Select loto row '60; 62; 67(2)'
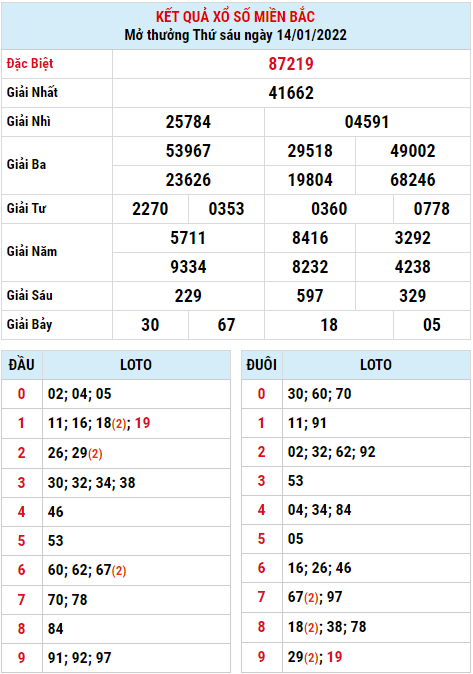Viewport: 473px width, 674px height. [87, 570]
